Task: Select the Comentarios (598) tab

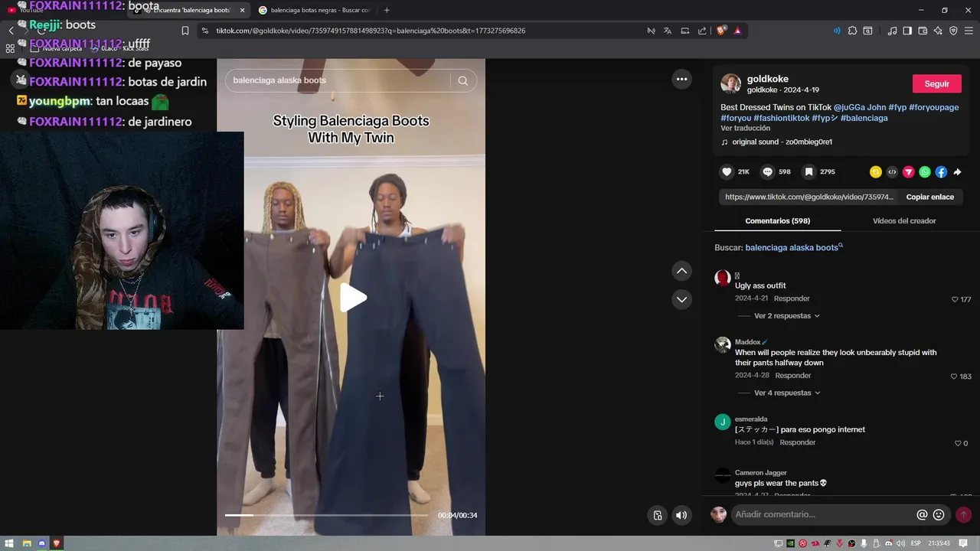Action: click(777, 220)
